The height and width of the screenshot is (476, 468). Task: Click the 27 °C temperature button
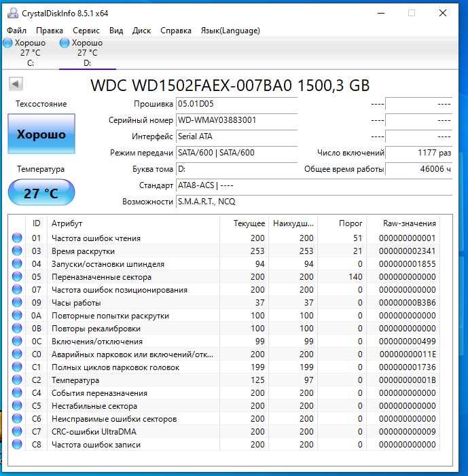41,193
